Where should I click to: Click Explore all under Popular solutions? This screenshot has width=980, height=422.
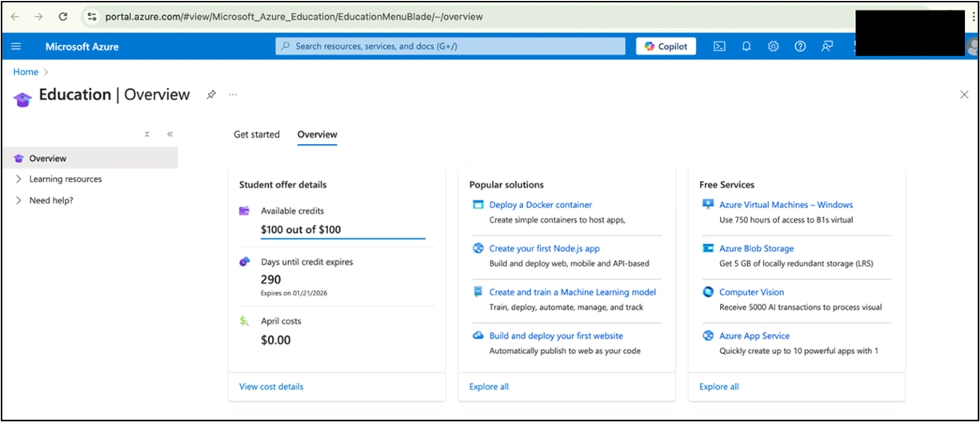tap(489, 387)
